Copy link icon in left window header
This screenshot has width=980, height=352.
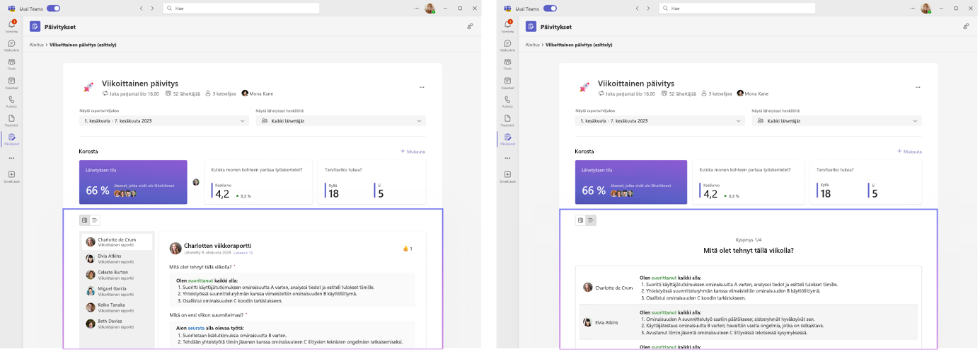(x=470, y=26)
